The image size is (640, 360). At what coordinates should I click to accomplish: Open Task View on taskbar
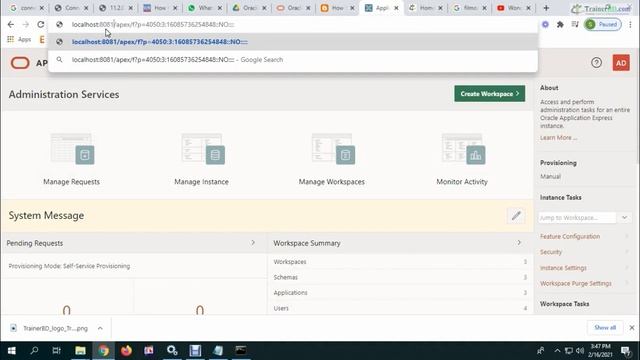coord(57,351)
